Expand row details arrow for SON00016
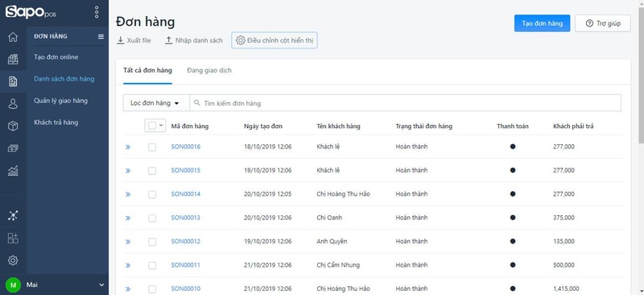 (128, 147)
